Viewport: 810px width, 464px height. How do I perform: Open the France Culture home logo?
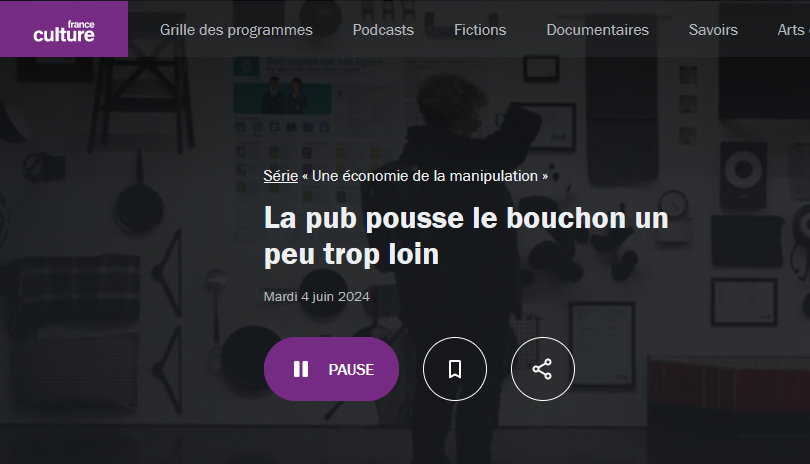click(64, 29)
